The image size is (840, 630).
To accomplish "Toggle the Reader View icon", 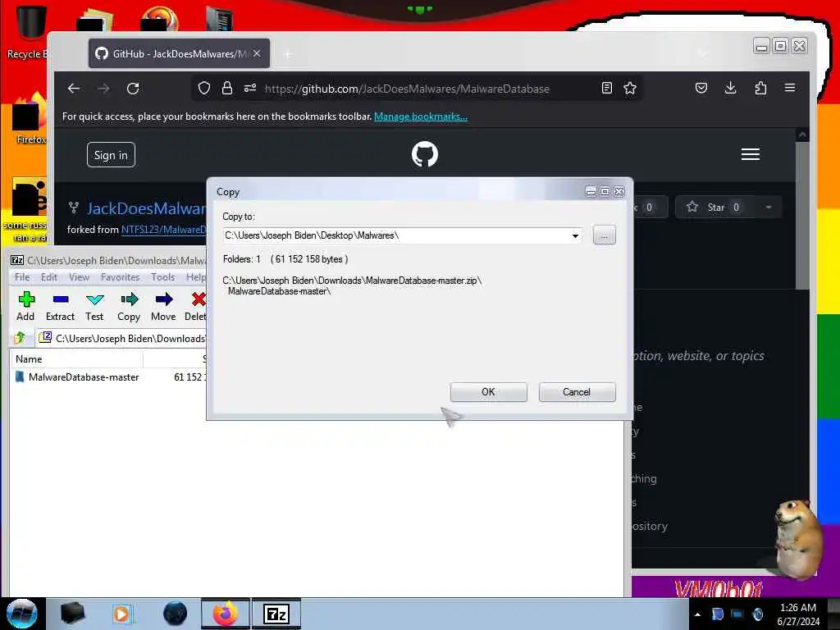I will 607,89.
